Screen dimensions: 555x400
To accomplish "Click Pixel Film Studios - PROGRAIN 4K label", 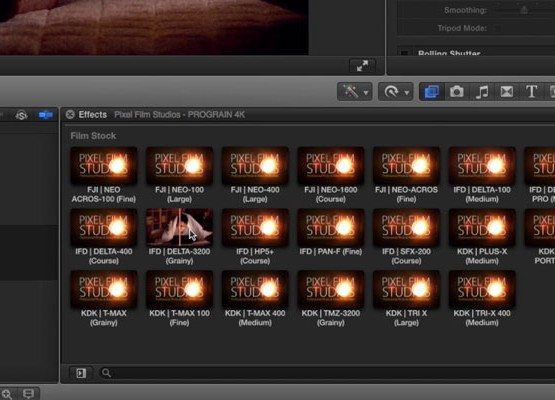I will [x=179, y=115].
